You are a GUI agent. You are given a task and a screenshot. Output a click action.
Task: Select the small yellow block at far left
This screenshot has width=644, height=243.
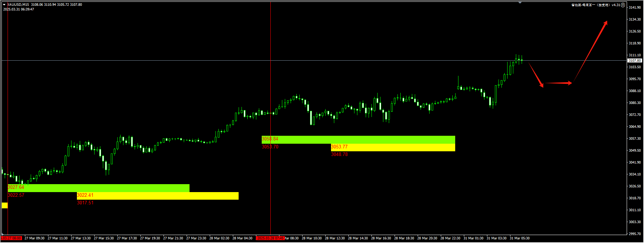(x=4, y=205)
